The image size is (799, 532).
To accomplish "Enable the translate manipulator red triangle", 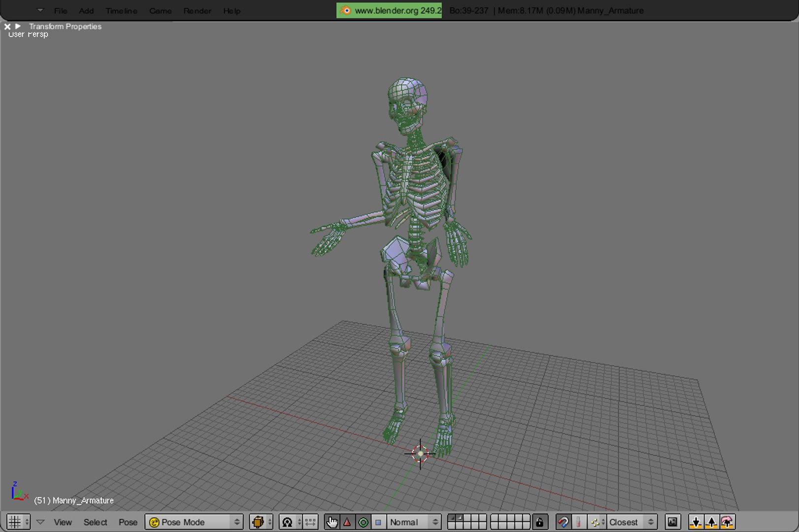I will click(347, 522).
